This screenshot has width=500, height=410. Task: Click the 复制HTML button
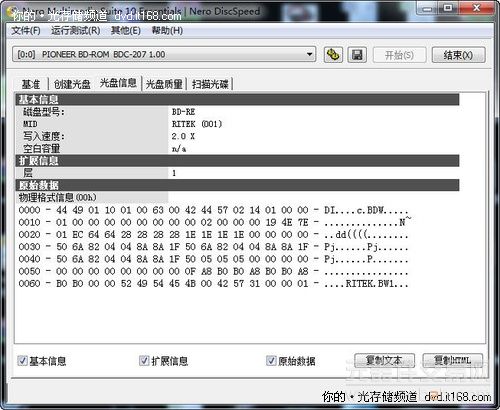pos(452,360)
